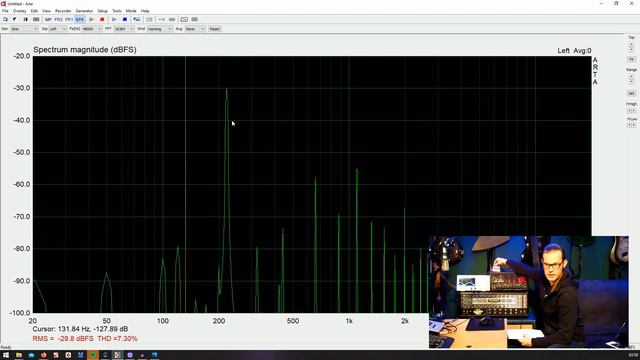The image size is (640, 360).
Task: Open the Firefox icon on the taskbar
Action: [44, 355]
